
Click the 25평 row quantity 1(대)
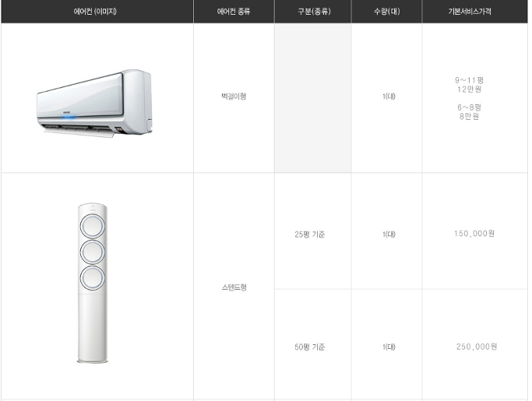(x=389, y=234)
